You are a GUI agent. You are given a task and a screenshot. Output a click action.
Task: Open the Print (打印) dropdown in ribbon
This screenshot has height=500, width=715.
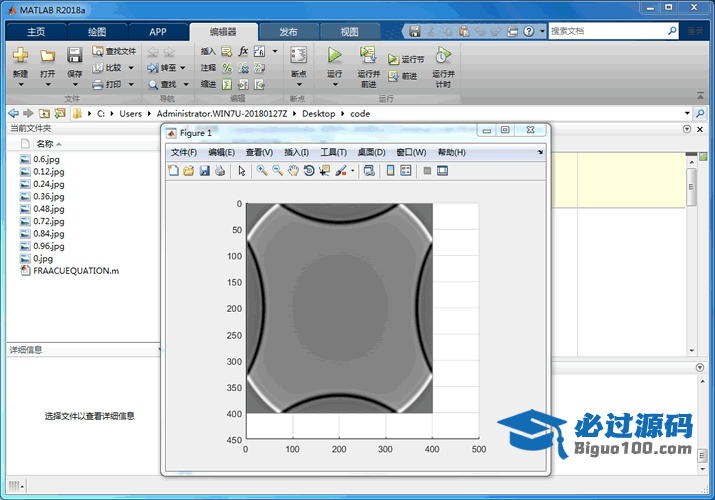129,85
